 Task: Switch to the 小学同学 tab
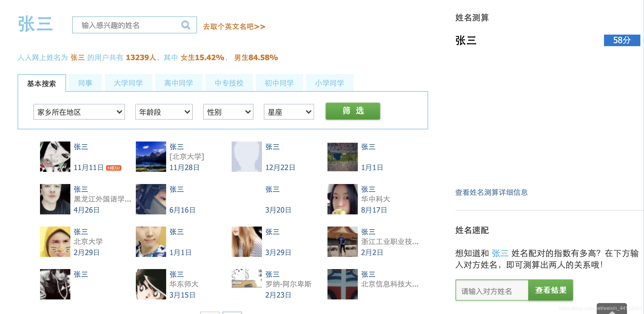(x=330, y=83)
